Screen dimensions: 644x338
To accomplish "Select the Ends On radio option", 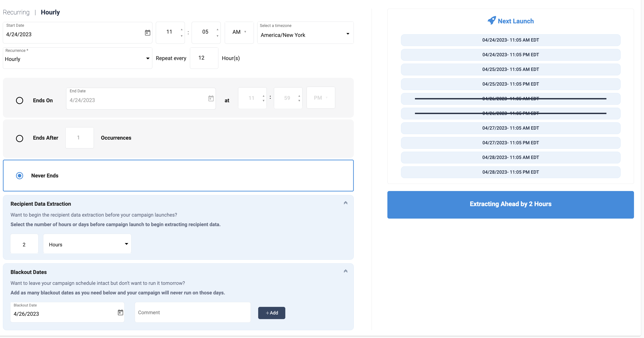I will [20, 101].
